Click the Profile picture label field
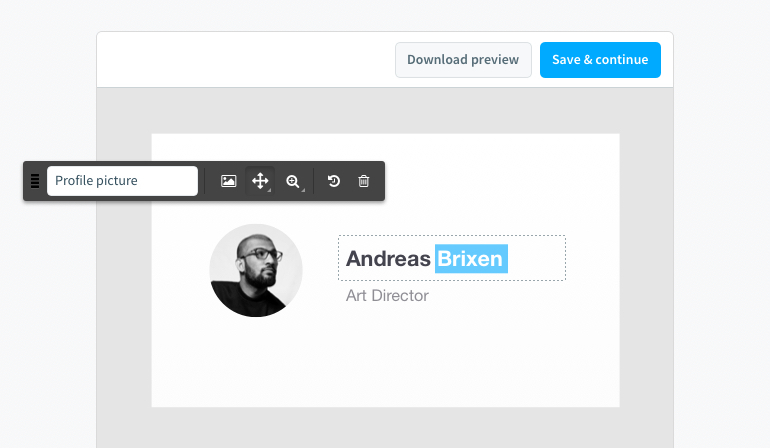 (122, 181)
